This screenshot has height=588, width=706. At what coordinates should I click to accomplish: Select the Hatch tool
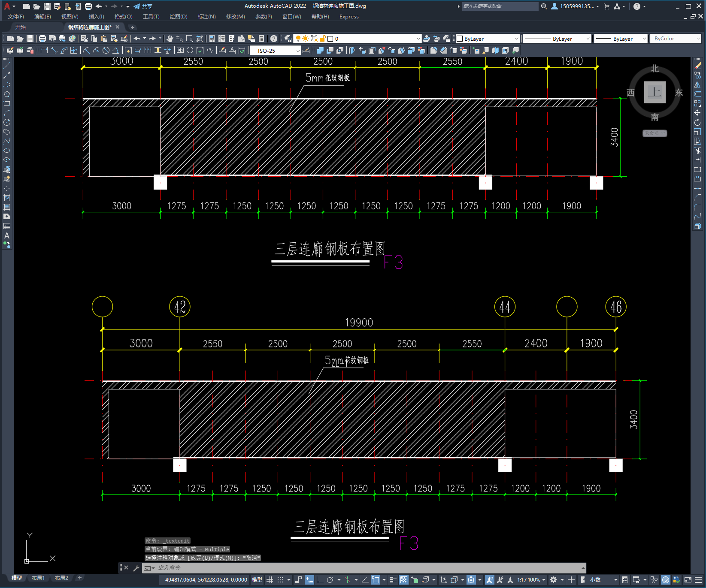pos(7,198)
